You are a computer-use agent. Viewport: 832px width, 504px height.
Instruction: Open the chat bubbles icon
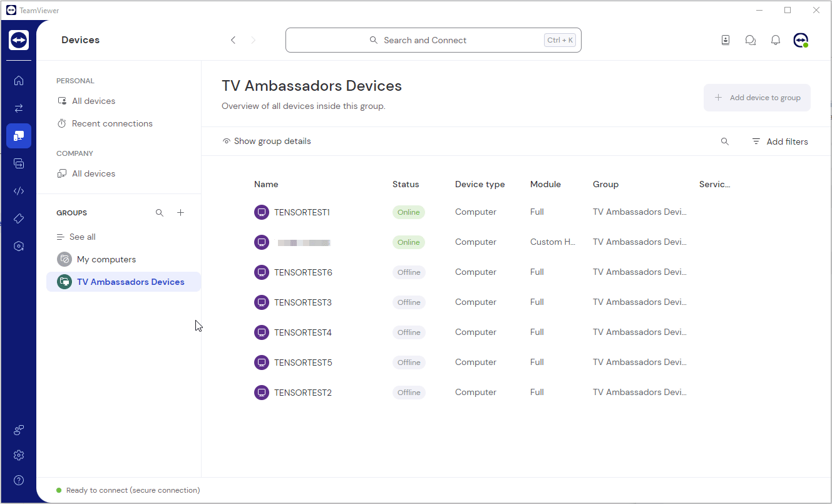pyautogui.click(x=751, y=40)
